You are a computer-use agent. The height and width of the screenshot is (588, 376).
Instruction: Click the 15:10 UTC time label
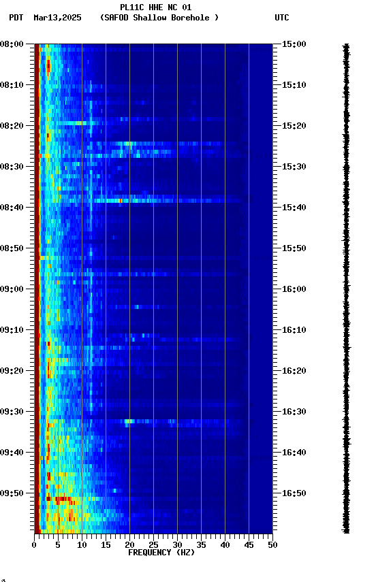pos(294,85)
